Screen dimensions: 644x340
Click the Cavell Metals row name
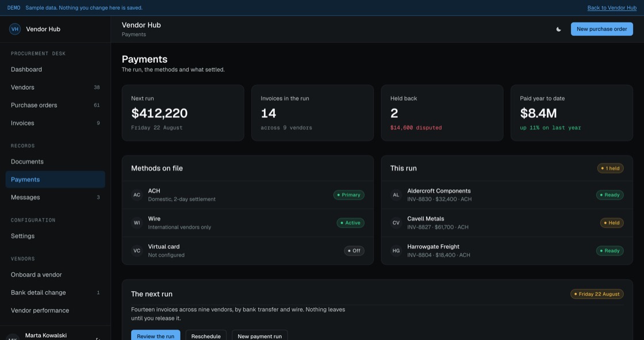click(x=425, y=219)
